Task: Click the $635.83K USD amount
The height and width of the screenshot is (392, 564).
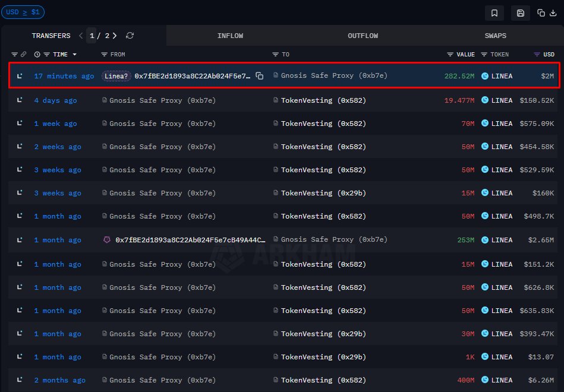Action: (x=537, y=311)
